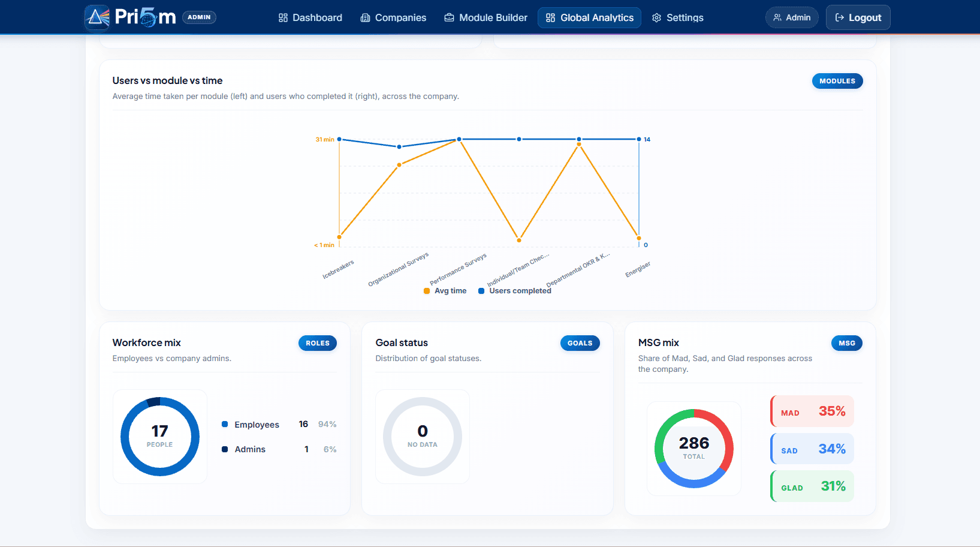
Task: Click the Logout button
Action: [x=858, y=17]
